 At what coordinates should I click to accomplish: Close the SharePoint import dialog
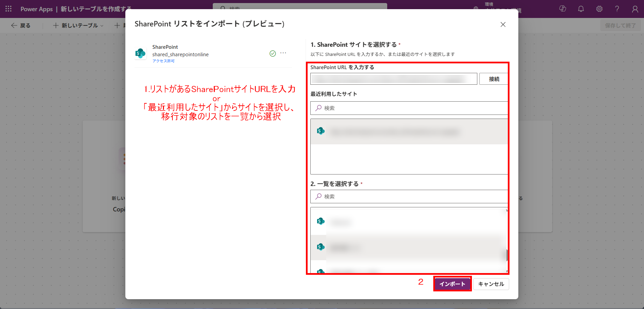503,24
